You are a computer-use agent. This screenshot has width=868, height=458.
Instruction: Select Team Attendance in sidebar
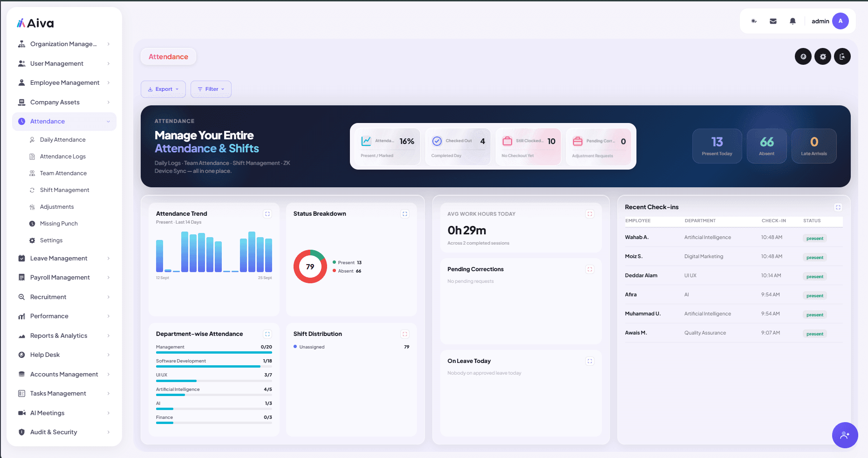(63, 173)
